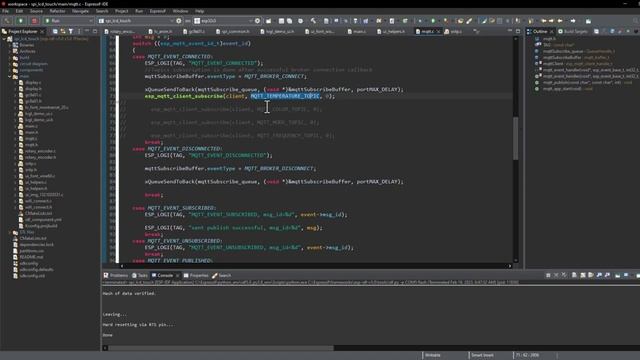This screenshot has width=640, height=360.
Task: Select wifi_connect.c in Project Explorer
Action: click(x=38, y=201)
